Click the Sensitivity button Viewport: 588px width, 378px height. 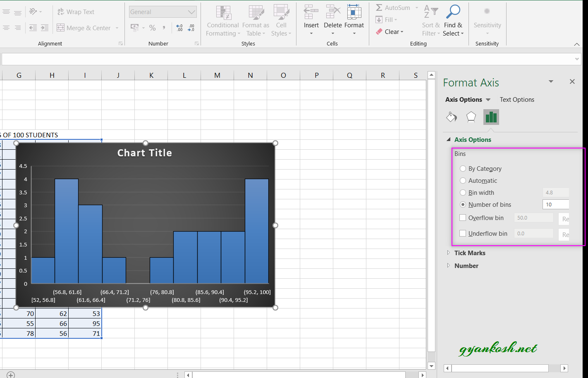coord(487,21)
